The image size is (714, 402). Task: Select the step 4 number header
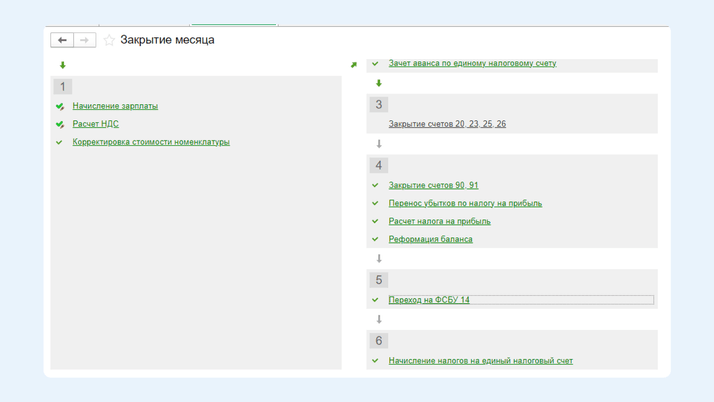pos(379,165)
